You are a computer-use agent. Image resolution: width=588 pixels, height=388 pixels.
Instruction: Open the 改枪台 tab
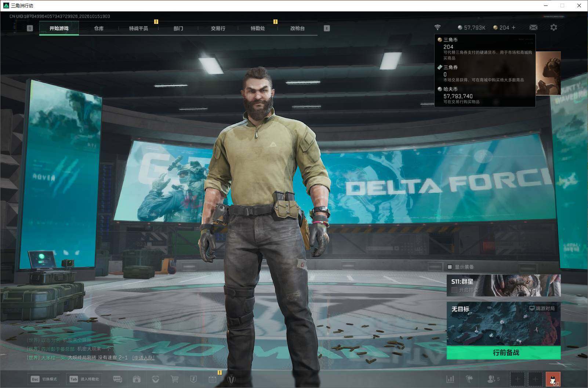click(x=297, y=28)
